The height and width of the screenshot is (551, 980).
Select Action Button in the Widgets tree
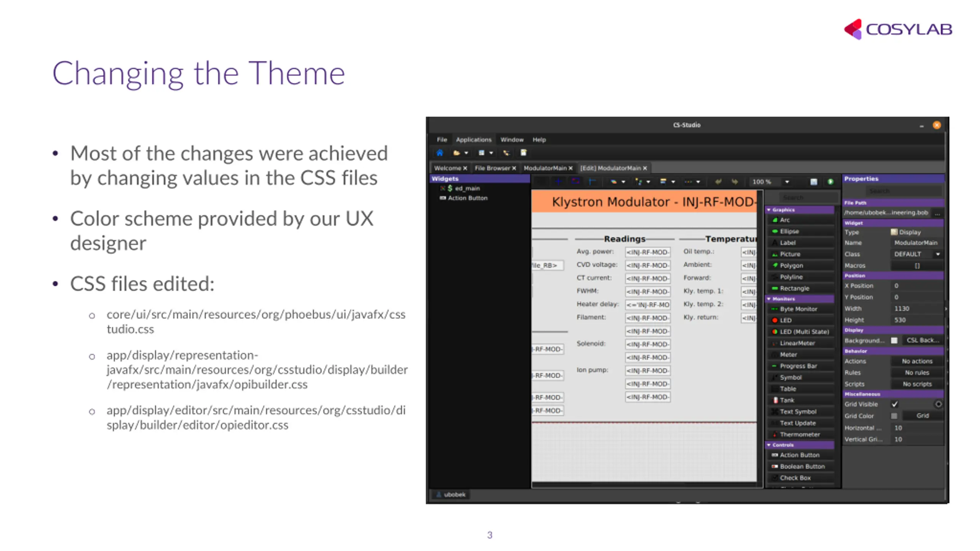coord(464,198)
